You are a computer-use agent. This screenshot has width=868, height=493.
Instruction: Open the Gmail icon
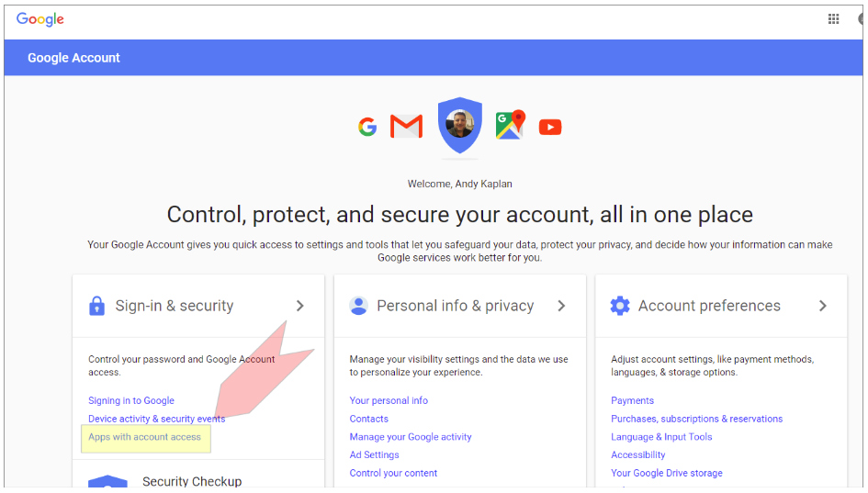pyautogui.click(x=406, y=127)
